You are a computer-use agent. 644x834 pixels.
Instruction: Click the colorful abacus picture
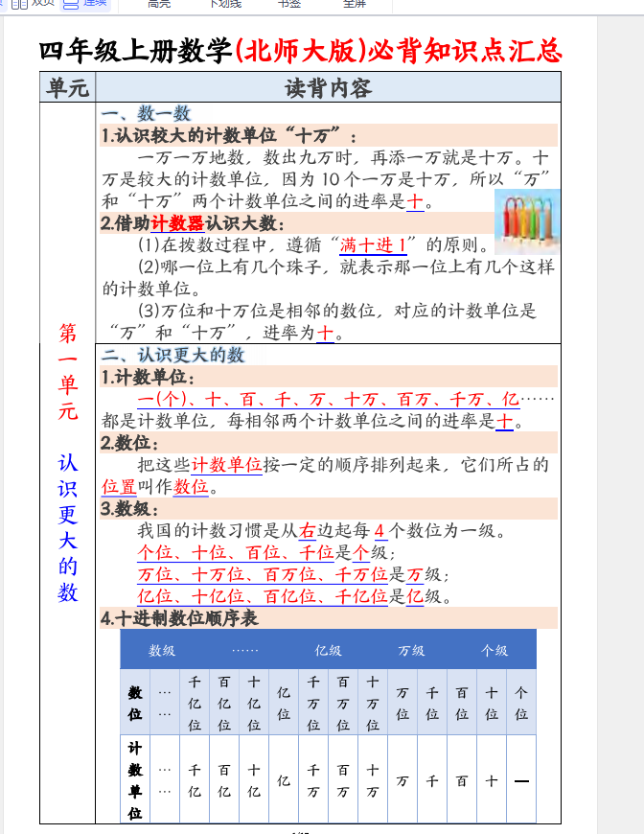523,220
